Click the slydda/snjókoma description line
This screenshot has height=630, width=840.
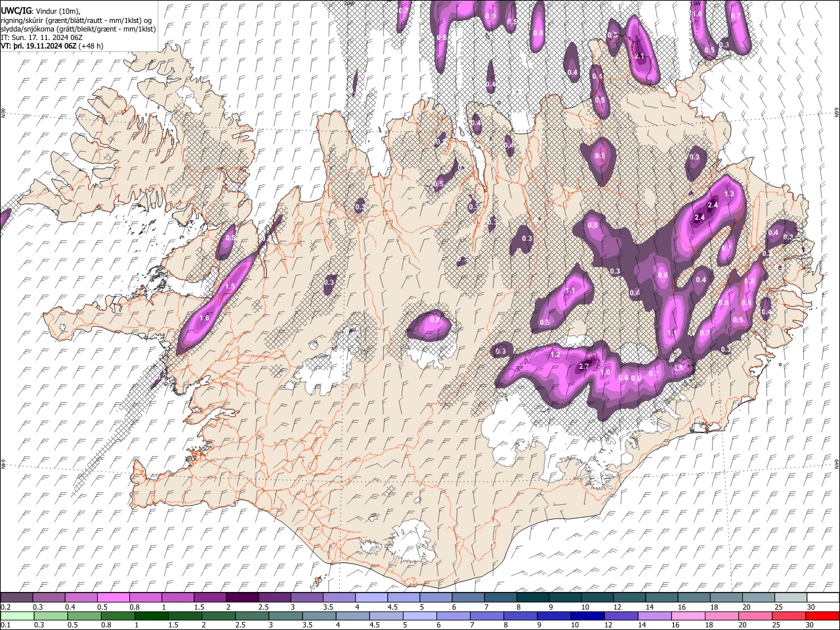tap(78, 29)
